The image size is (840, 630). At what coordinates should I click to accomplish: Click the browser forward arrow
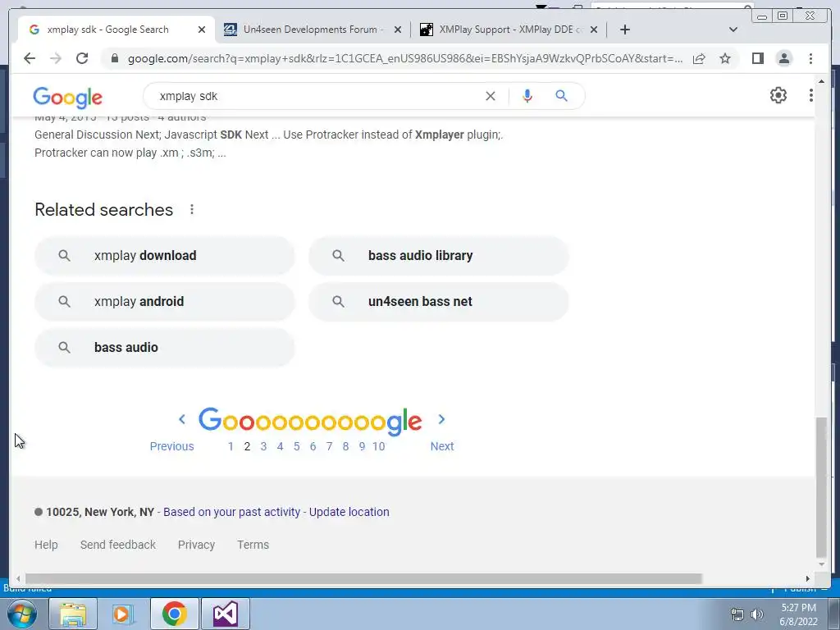click(x=56, y=58)
